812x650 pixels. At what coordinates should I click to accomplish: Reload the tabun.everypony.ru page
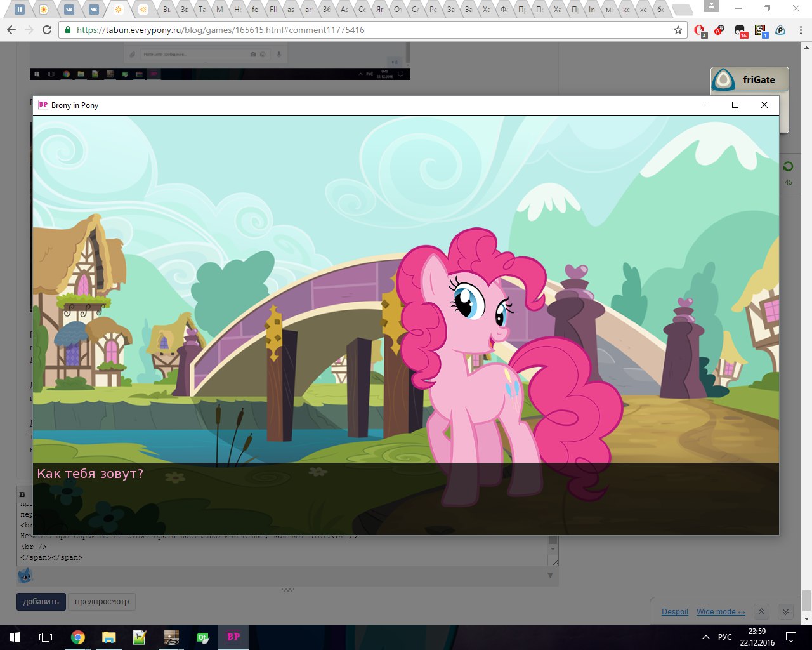tap(46, 30)
